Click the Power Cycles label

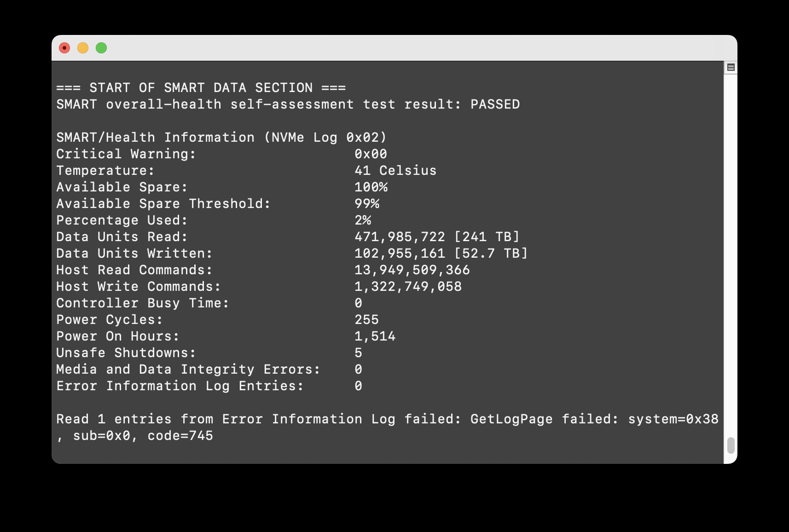click(110, 320)
